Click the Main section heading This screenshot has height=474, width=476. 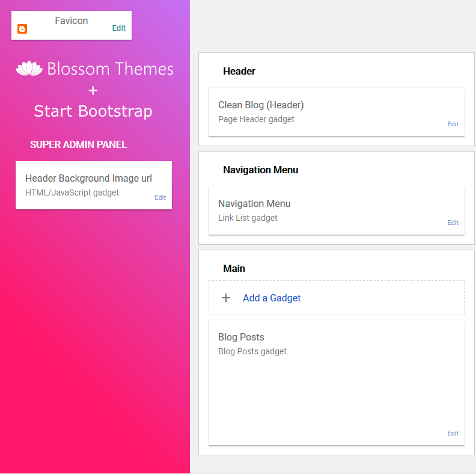234,269
